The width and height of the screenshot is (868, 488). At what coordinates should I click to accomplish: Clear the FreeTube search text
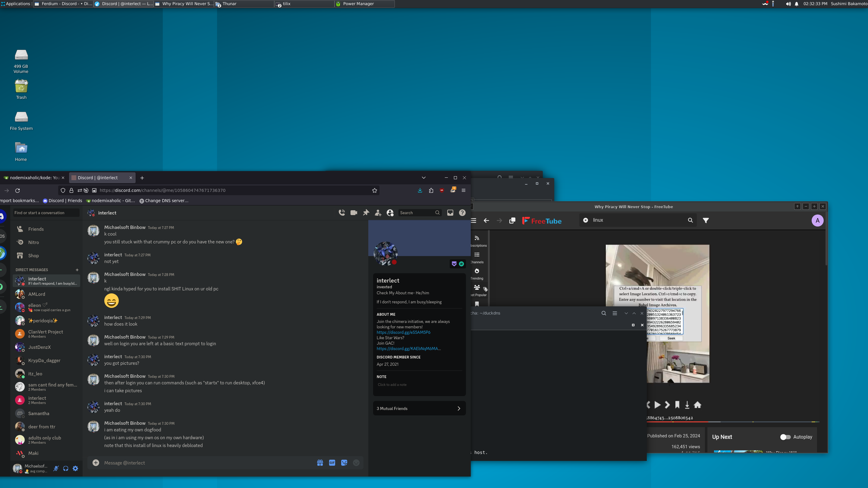pos(586,220)
